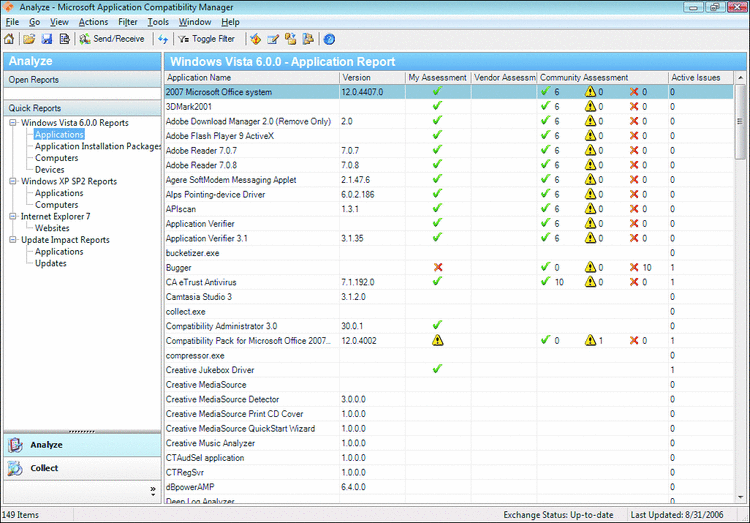Screen dimensions: 750x523
Task: Click the Collect navigation button
Action: click(x=82, y=468)
